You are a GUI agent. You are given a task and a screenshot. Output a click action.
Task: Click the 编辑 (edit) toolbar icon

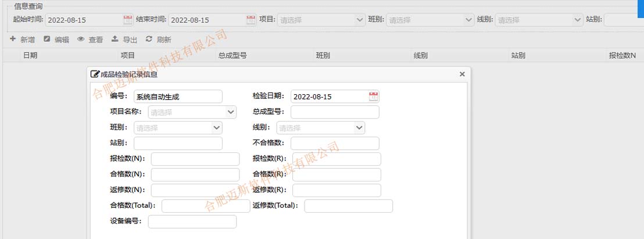pyautogui.click(x=46, y=39)
